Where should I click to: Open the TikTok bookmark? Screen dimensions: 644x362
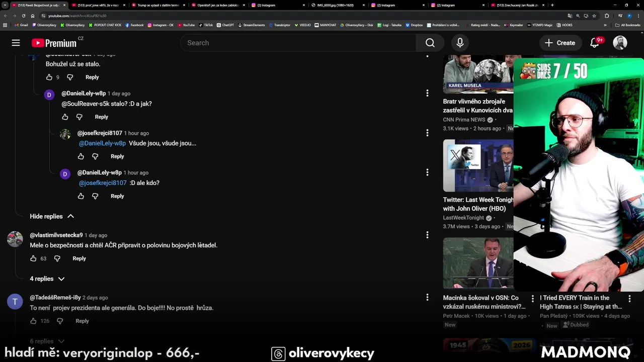tap(206, 25)
